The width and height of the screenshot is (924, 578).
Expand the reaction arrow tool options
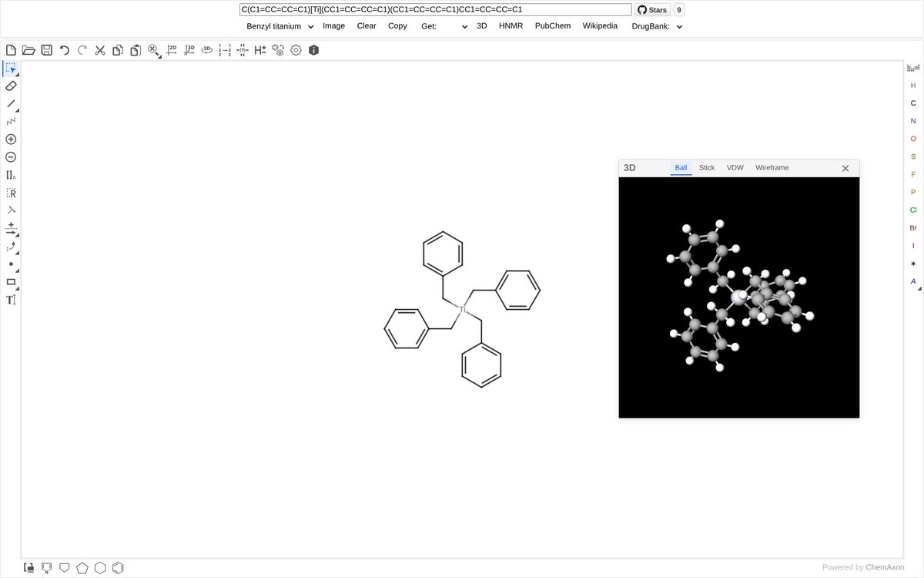[18, 235]
